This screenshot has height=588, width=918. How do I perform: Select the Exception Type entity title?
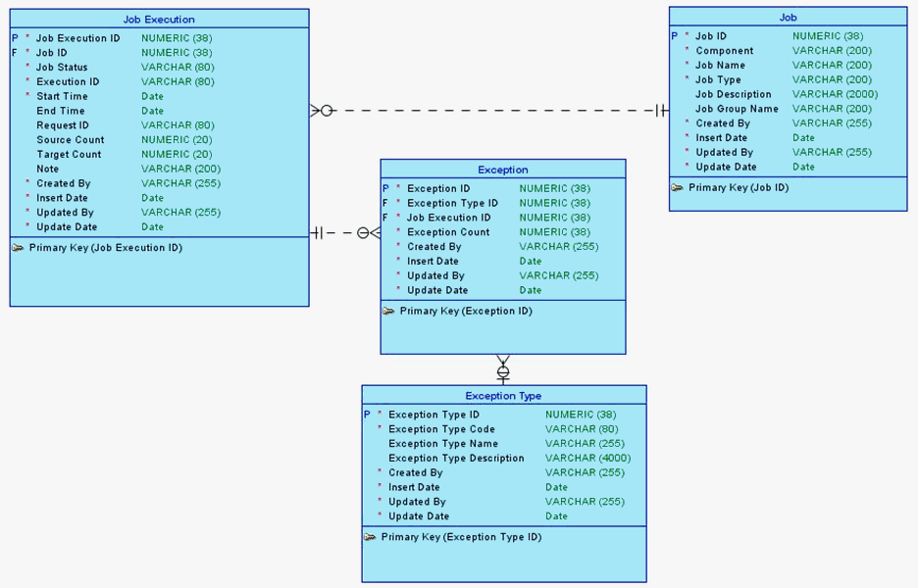point(503,396)
